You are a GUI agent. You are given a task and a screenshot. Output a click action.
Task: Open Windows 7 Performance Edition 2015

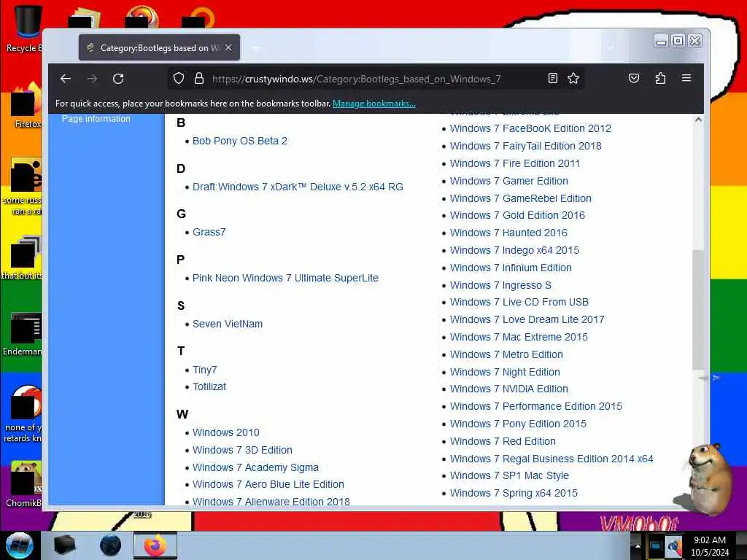click(x=536, y=406)
